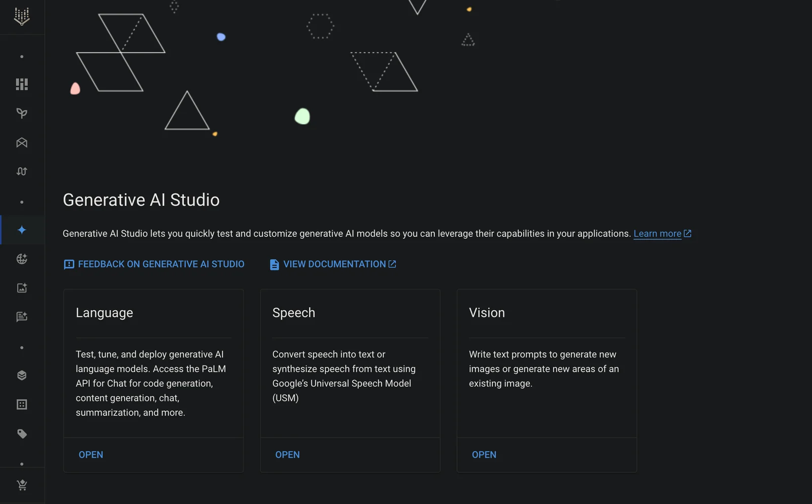Viewport: 812px width, 504px height.
Task: Open the square grid Datasets sidebar icon
Action: click(22, 405)
